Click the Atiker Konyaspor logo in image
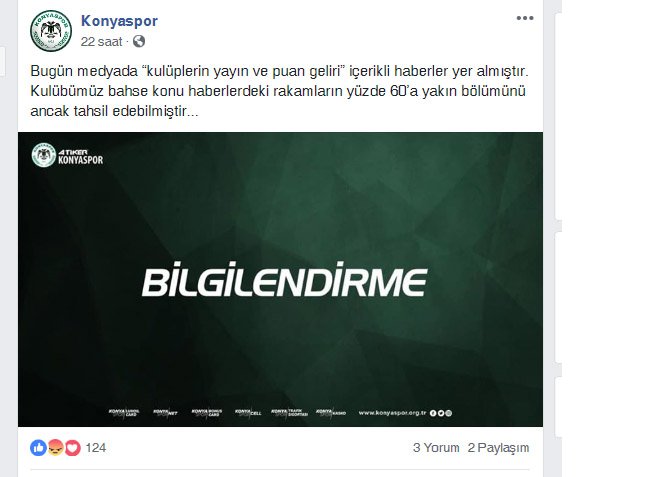Viewport: 666px width, 477px height. (67, 155)
